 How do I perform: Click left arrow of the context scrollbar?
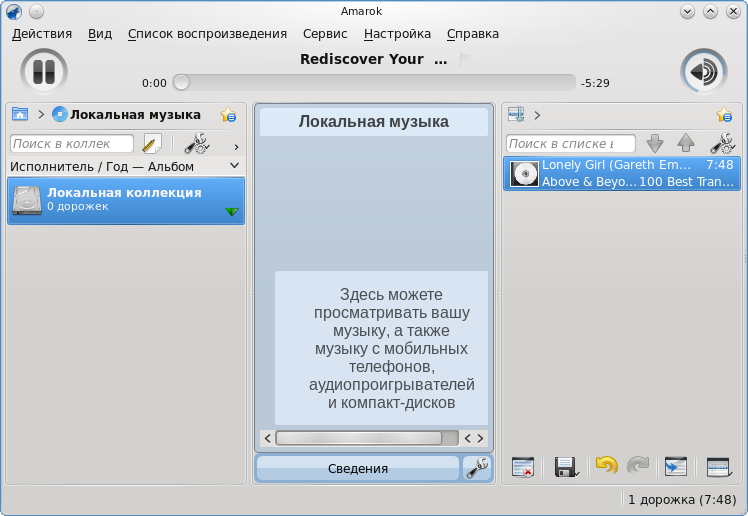coord(267,438)
